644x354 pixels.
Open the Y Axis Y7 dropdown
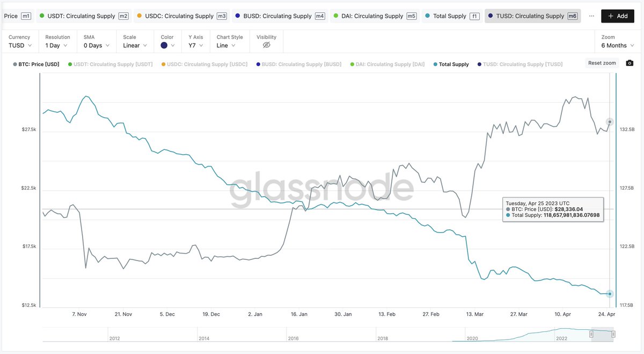tap(196, 46)
